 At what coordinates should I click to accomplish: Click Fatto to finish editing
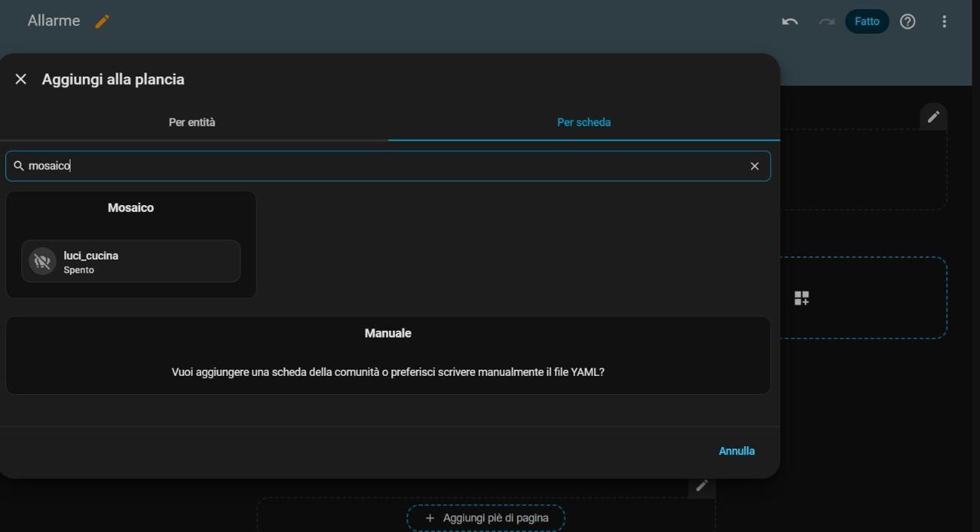point(867,21)
